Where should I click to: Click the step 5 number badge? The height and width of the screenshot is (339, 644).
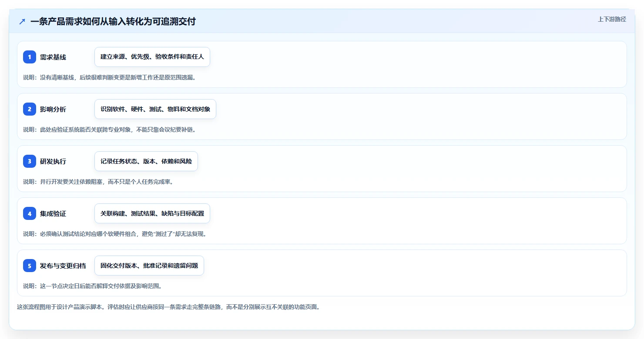coord(30,266)
